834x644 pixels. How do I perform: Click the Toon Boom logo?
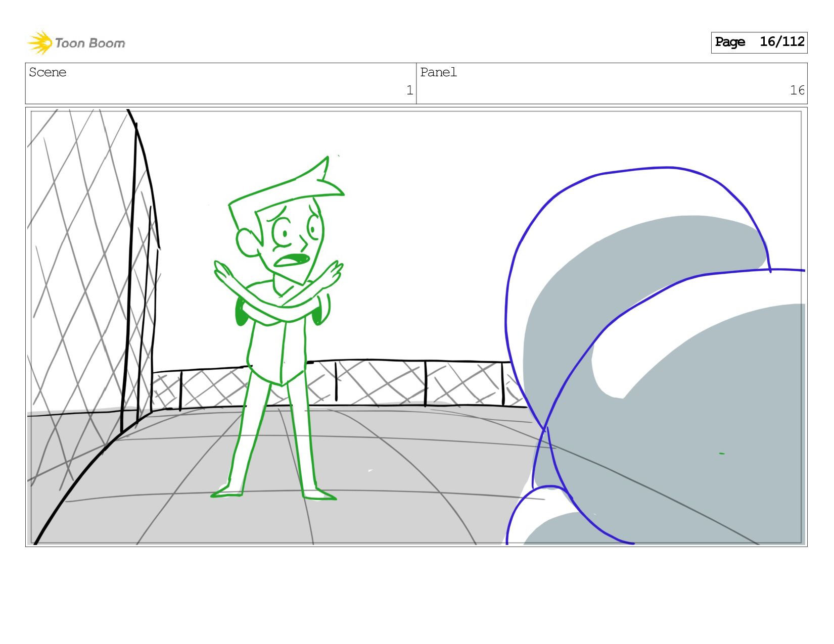point(76,43)
